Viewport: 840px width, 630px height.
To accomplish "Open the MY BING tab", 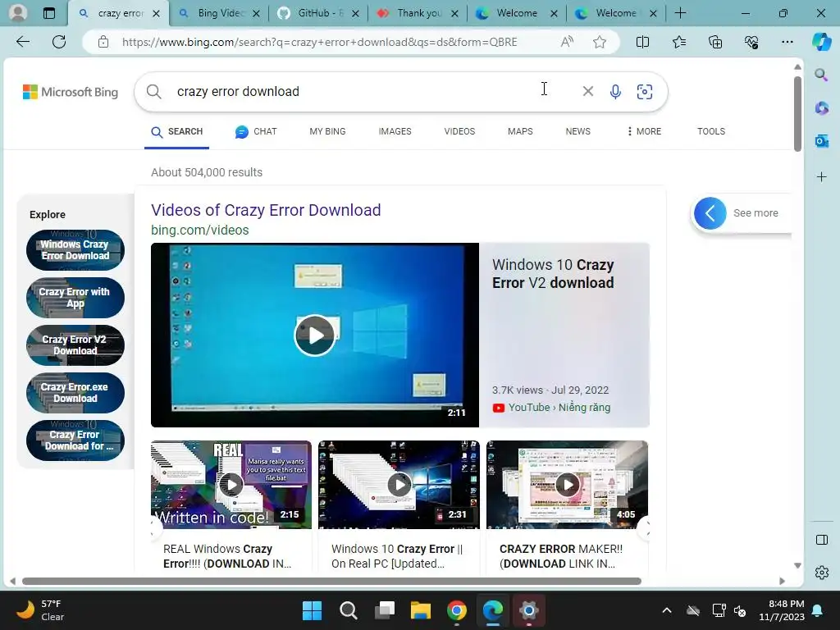I will click(327, 131).
